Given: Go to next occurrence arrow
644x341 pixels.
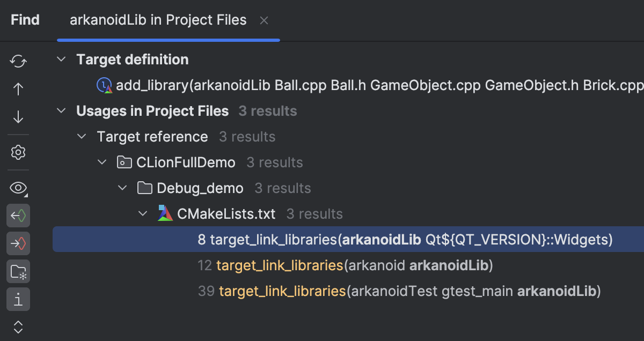Looking at the screenshot, I should [18, 117].
